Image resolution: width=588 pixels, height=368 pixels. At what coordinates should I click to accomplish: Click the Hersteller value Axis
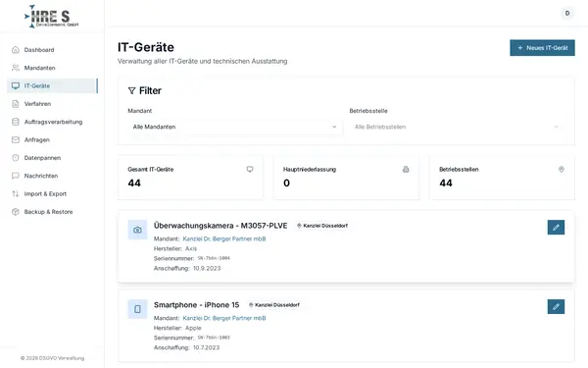click(x=191, y=248)
